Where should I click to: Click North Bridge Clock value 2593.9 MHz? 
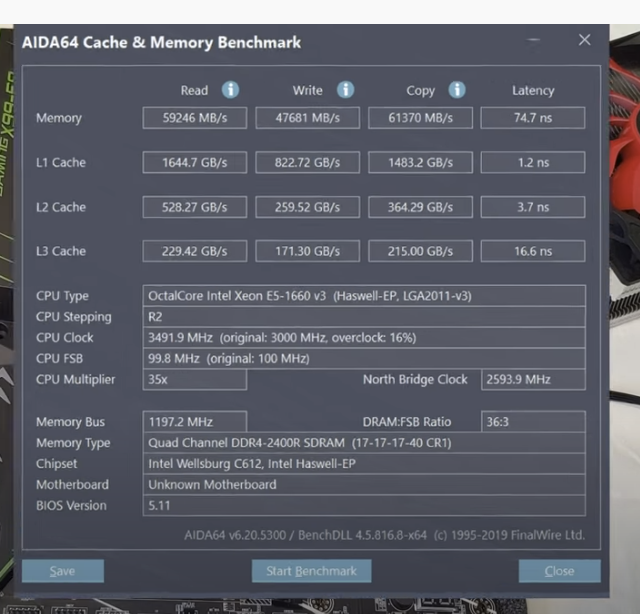pos(533,380)
